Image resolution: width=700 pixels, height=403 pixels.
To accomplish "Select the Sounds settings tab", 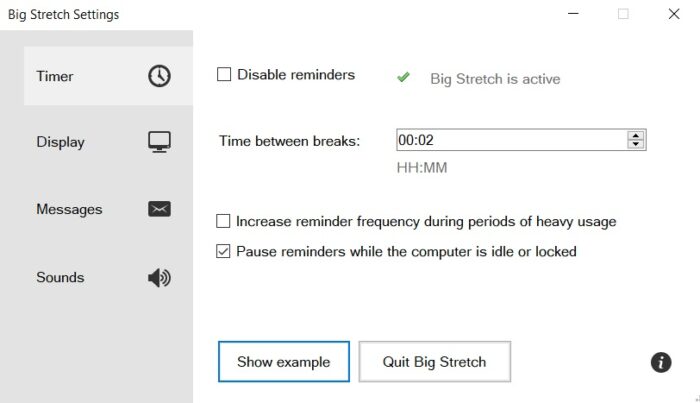I will 60,277.
